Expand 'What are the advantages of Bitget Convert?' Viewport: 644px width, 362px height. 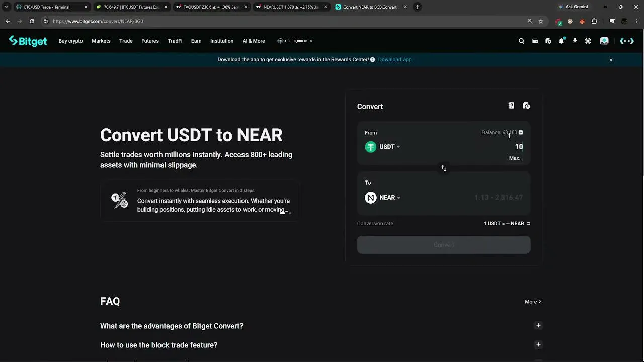tap(538, 326)
